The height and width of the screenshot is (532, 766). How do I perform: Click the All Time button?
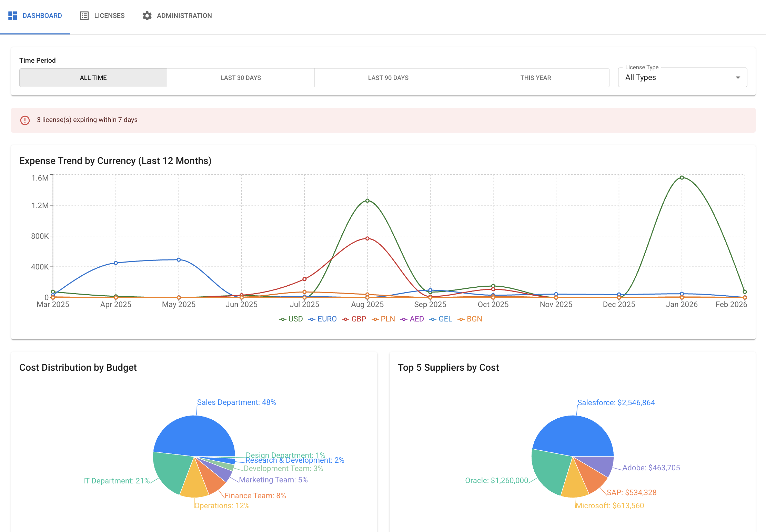coord(93,78)
